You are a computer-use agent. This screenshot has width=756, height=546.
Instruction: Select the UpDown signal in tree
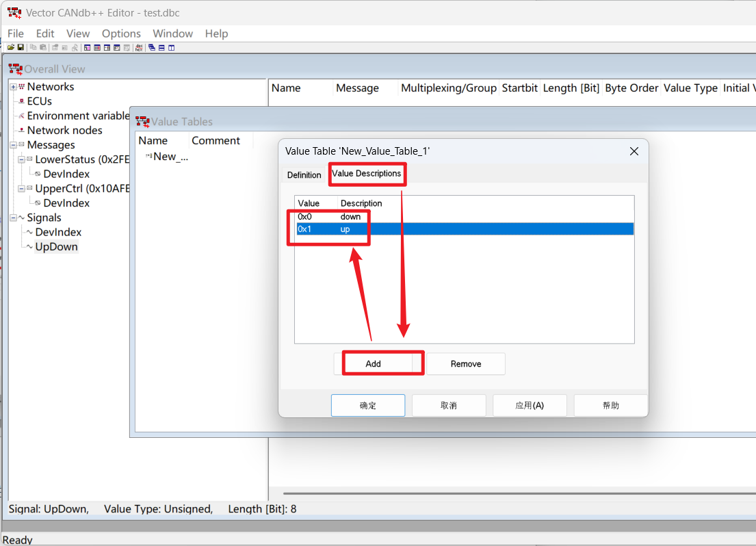pos(56,247)
